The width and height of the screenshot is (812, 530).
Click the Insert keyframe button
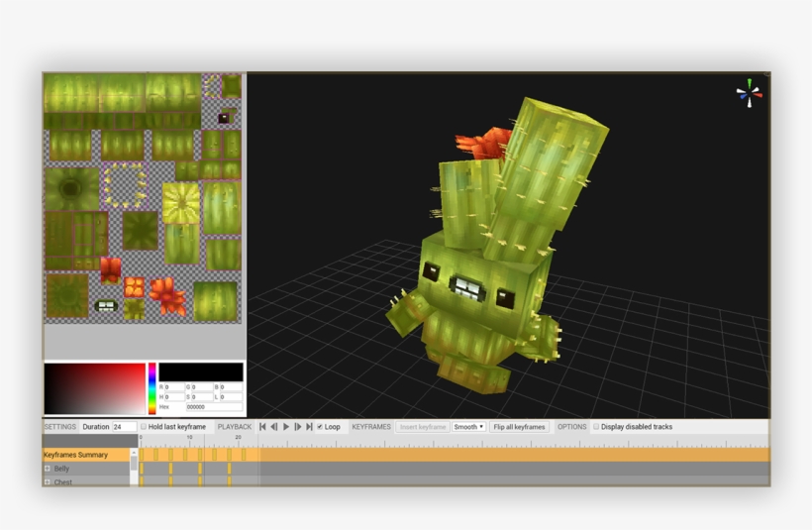[x=423, y=427]
